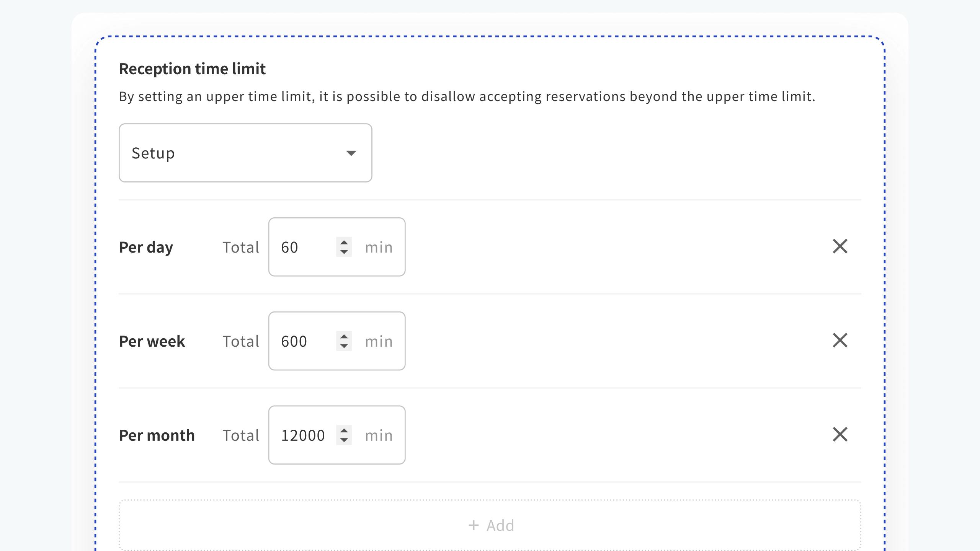Increment the Per week minutes value
The height and width of the screenshot is (551, 980).
(x=344, y=336)
